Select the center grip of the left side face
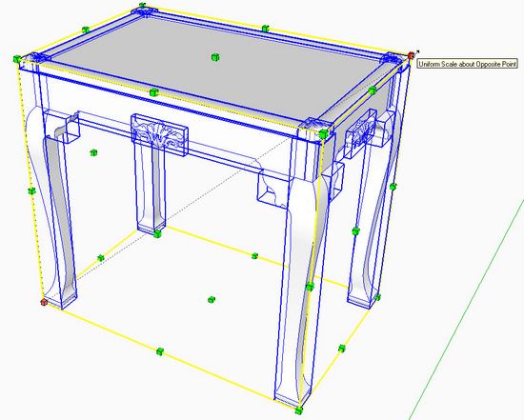 click(x=93, y=152)
